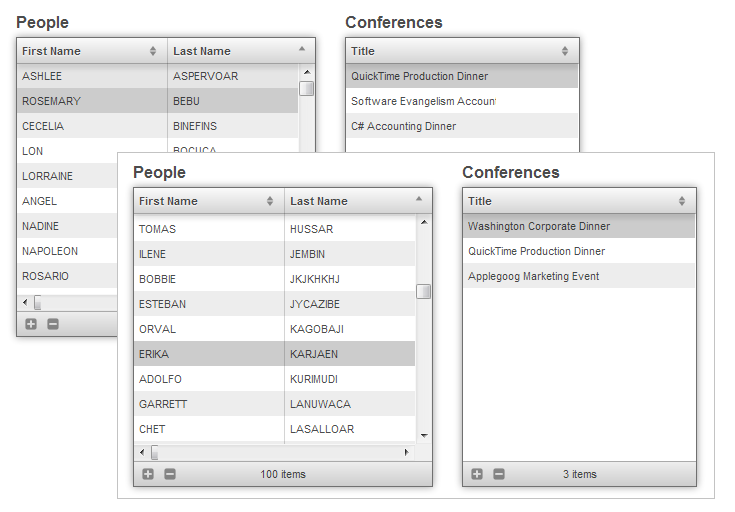The image size is (735, 512).
Task: Select the ROSEMARY BEBU row
Action: point(157,101)
